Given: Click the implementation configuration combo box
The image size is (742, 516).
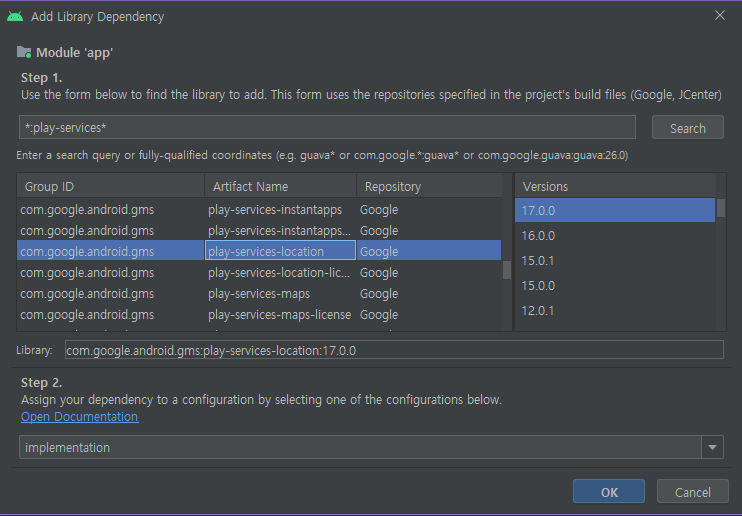Looking at the screenshot, I should 371,447.
